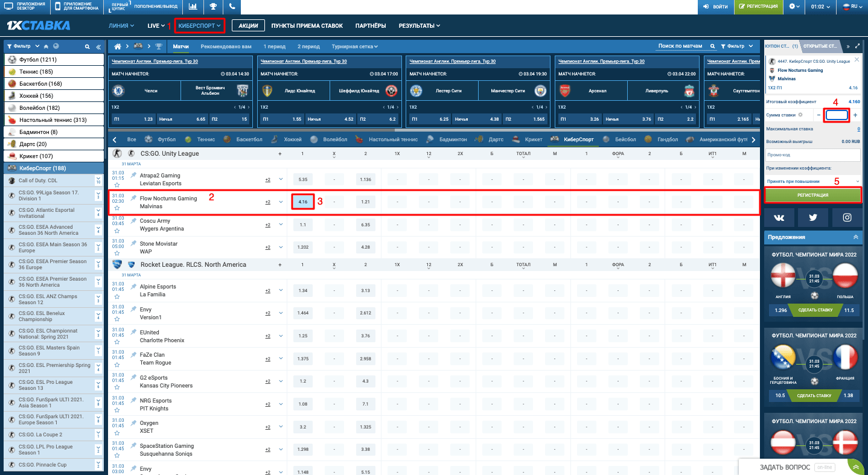The width and height of the screenshot is (868, 475).
Task: Expand markets chevron for Stone Movistar match
Action: pyautogui.click(x=281, y=247)
